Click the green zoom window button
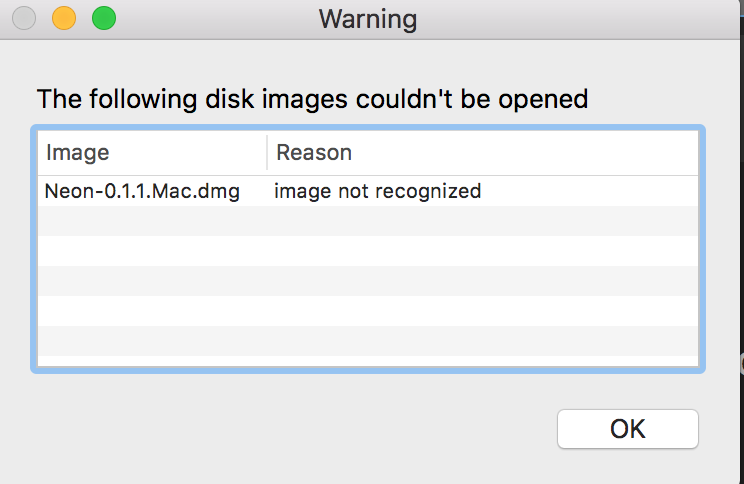744x484 pixels. [104, 18]
